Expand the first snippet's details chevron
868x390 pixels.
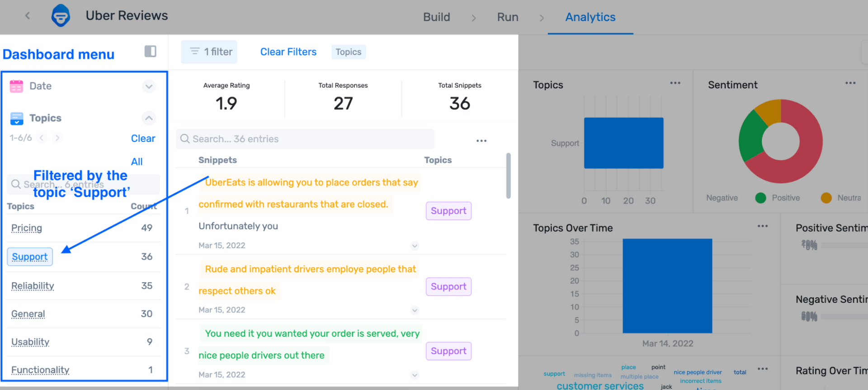[415, 246]
